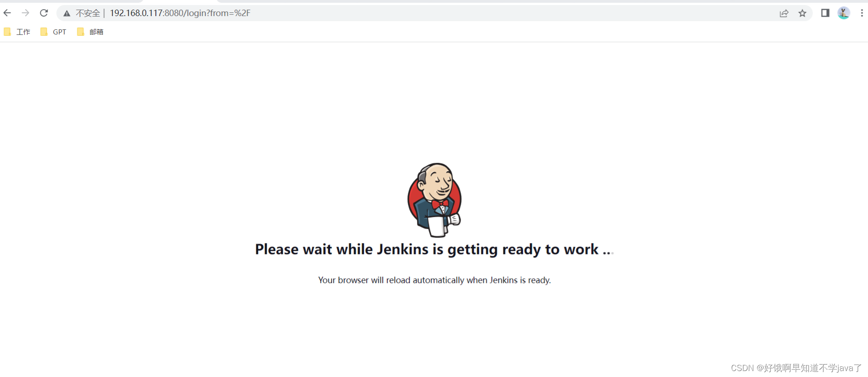Go back using the browser back arrow
This screenshot has width=868, height=377.
[x=7, y=13]
